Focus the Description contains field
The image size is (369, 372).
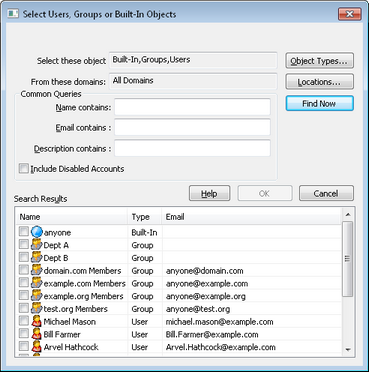click(x=192, y=148)
